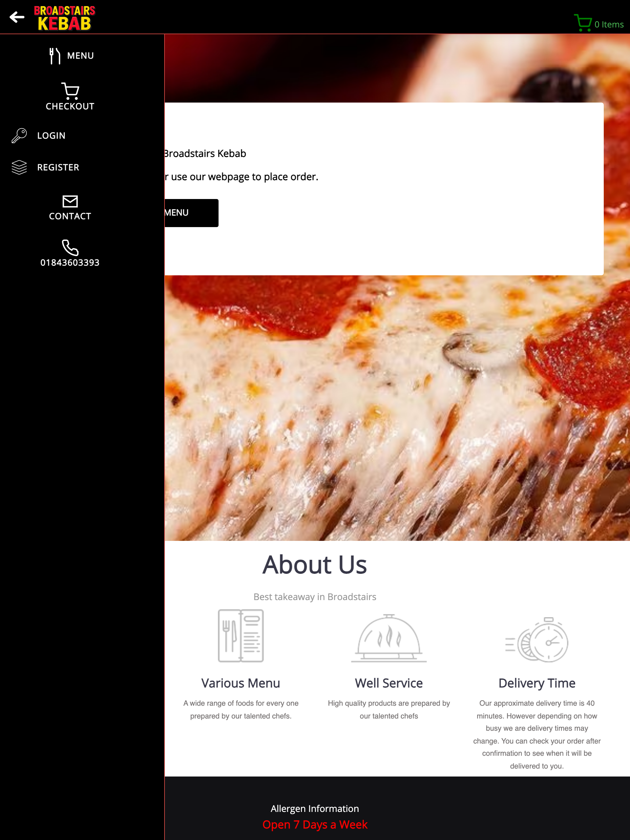The width and height of the screenshot is (630, 840).
Task: Click the black MENU button in banner
Action: (x=191, y=213)
